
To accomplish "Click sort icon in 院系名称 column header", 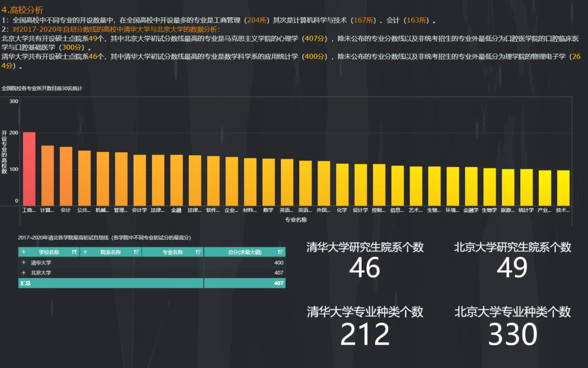I will [x=136, y=252].
